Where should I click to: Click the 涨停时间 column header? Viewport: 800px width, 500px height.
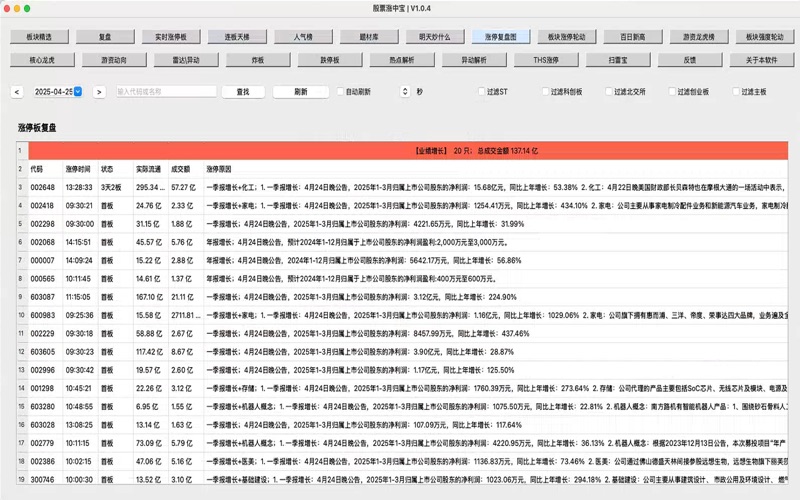click(78, 169)
